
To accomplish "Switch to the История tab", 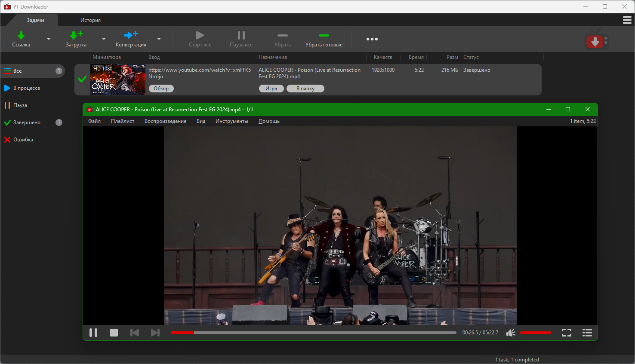I will point(90,20).
